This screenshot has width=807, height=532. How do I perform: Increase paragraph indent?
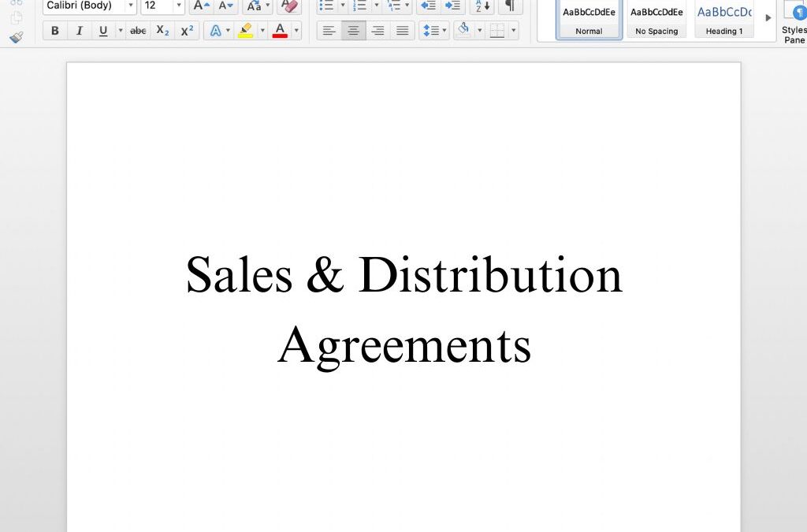(453, 6)
